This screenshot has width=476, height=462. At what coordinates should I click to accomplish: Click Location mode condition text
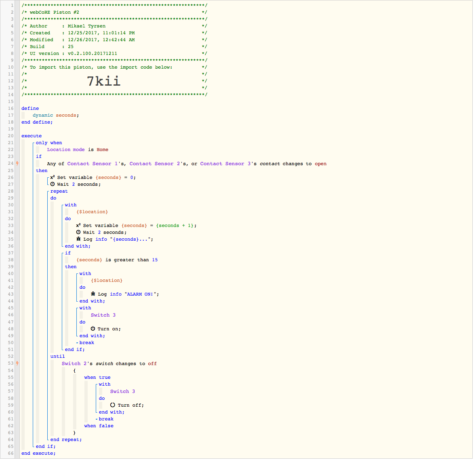pyautogui.click(x=66, y=149)
